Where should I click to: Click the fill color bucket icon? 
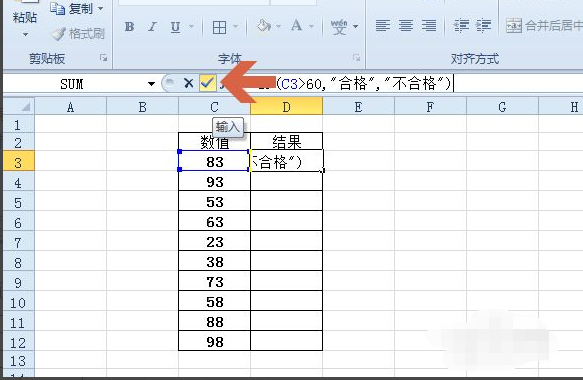[264, 26]
